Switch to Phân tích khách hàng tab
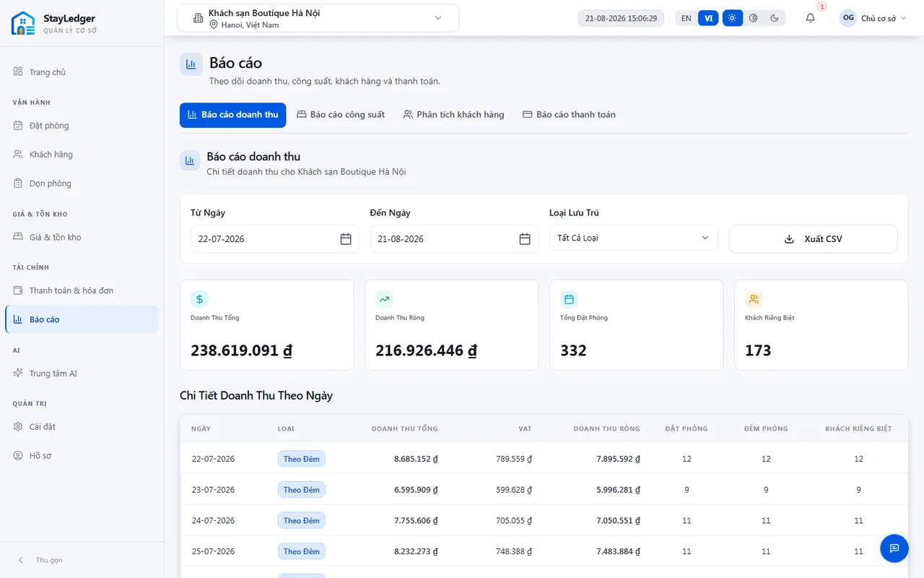This screenshot has width=924, height=578. tap(453, 115)
